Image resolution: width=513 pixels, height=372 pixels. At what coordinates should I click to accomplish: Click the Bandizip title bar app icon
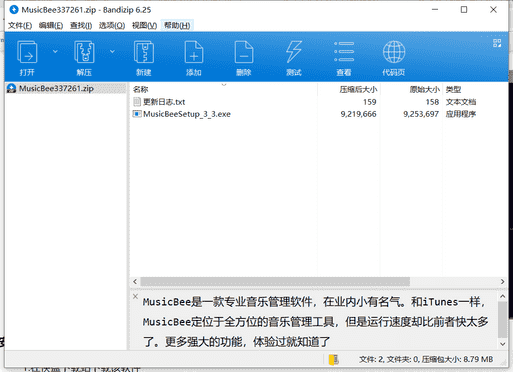(x=14, y=10)
